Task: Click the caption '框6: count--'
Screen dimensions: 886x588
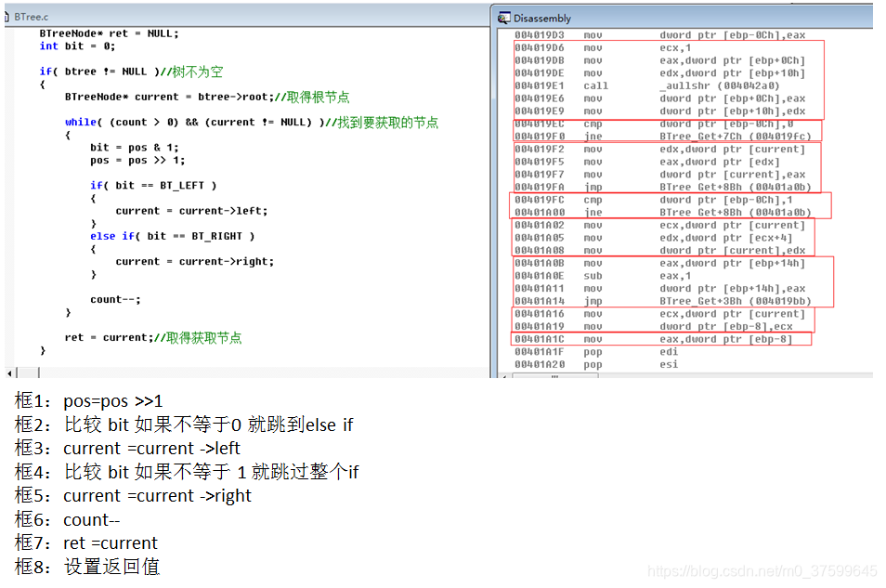Action: coord(67,519)
